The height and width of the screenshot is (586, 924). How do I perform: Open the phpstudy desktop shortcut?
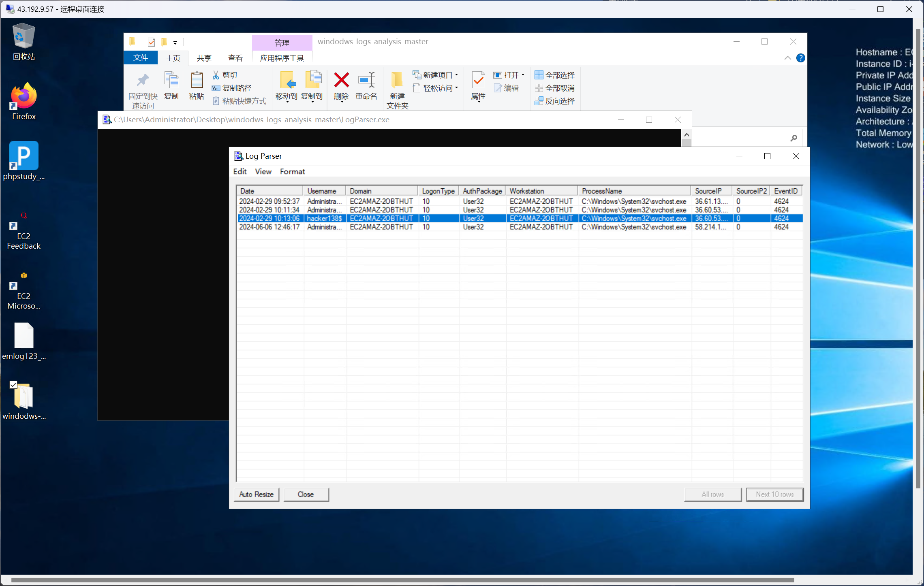24,156
